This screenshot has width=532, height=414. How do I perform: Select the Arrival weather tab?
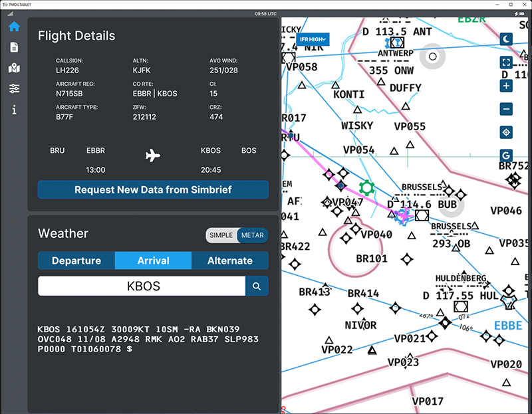click(x=153, y=260)
